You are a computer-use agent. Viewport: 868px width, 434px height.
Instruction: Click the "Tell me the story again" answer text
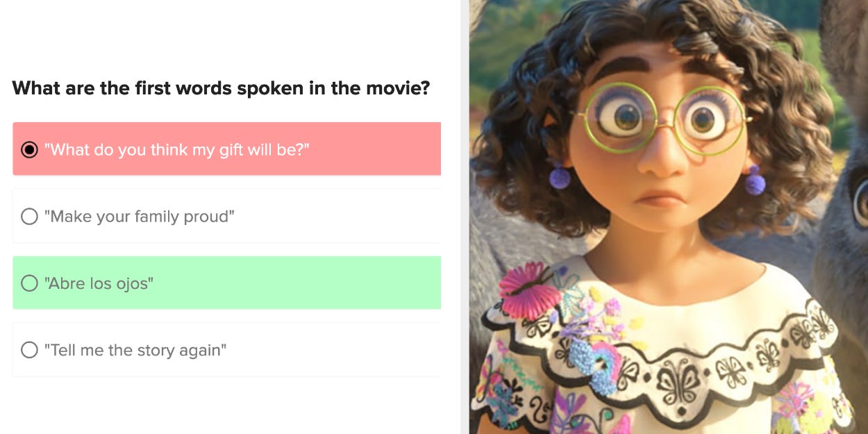coord(135,350)
